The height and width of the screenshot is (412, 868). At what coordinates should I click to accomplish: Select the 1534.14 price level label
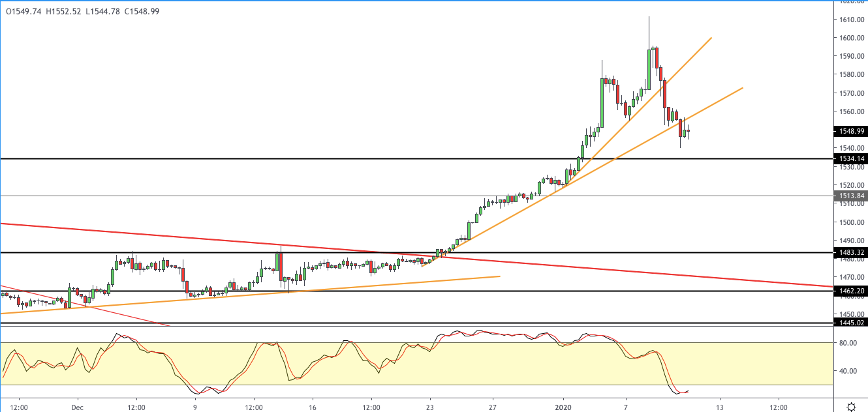click(851, 158)
